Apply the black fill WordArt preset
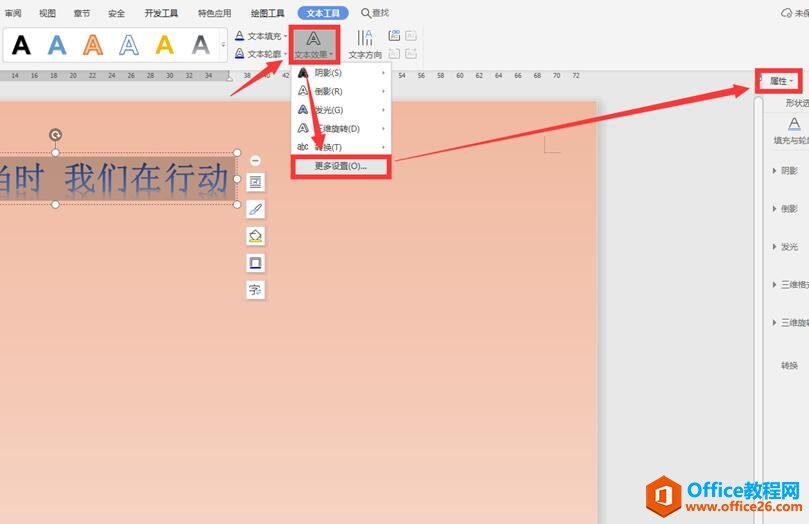 (x=21, y=45)
